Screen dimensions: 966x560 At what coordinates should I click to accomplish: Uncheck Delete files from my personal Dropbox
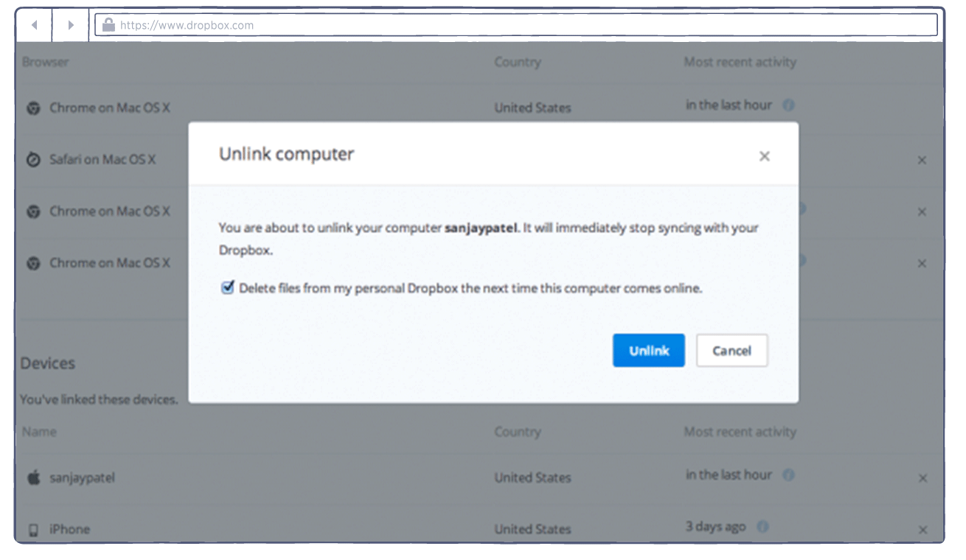point(228,288)
